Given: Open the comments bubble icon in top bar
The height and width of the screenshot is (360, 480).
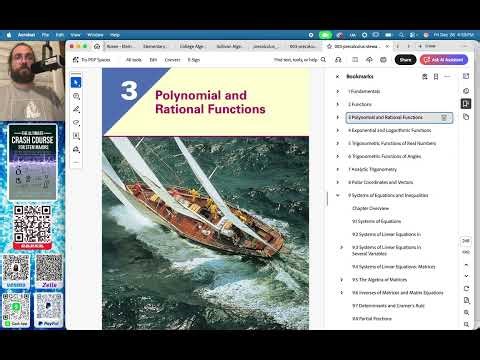Looking at the screenshot, I should point(383,60).
